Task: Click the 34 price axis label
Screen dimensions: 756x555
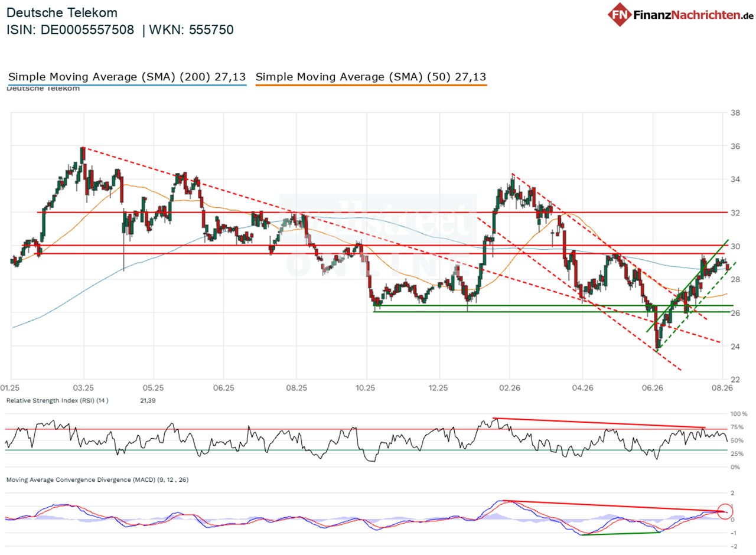Action: coord(735,179)
